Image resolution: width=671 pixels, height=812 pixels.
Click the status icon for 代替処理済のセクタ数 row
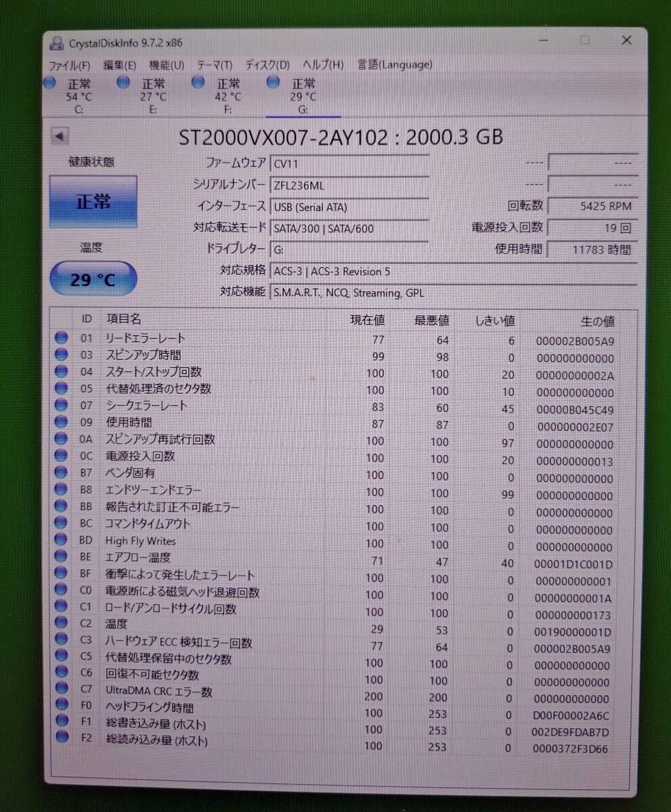[x=61, y=388]
